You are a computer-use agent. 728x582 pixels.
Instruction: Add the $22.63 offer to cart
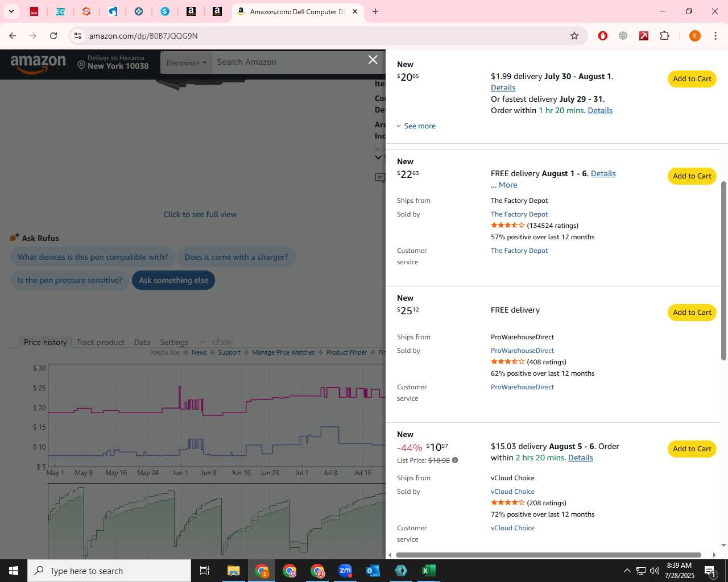click(x=692, y=176)
